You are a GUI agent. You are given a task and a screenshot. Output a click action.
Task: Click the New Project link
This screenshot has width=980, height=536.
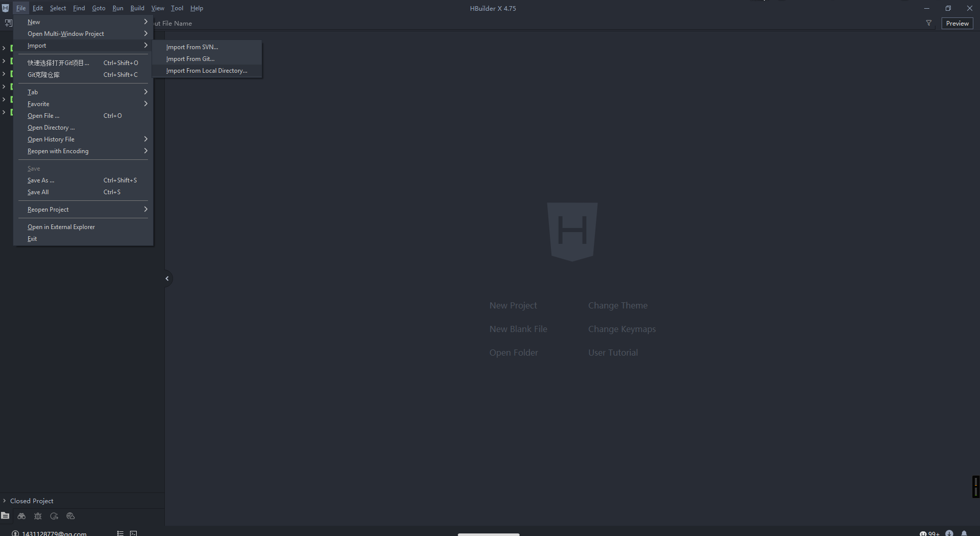[513, 305]
